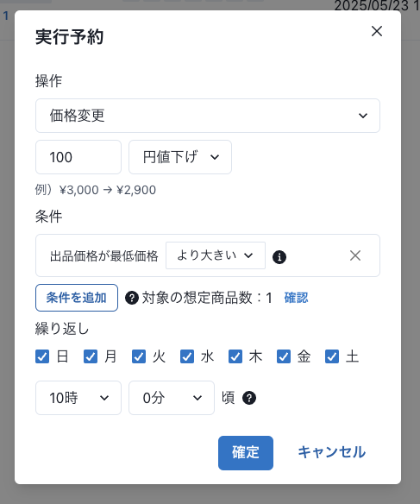Click the question mark icon after 頃
The width and height of the screenshot is (420, 504).
pyautogui.click(x=249, y=398)
